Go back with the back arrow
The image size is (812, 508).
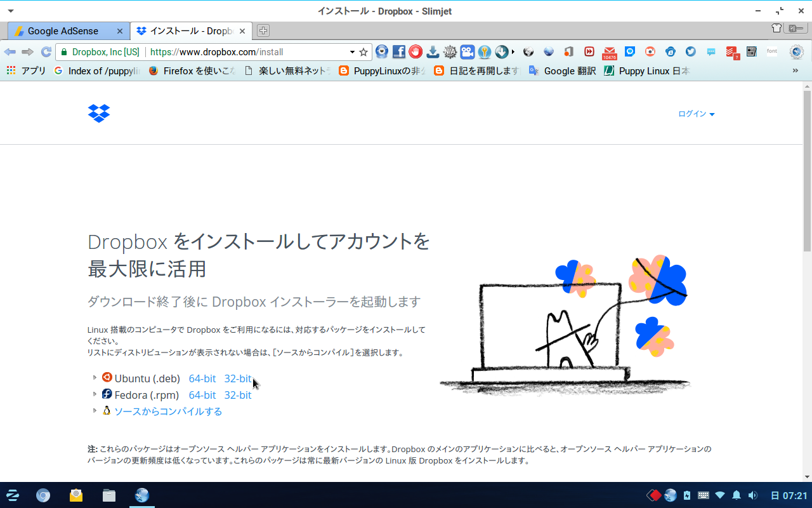(x=10, y=52)
